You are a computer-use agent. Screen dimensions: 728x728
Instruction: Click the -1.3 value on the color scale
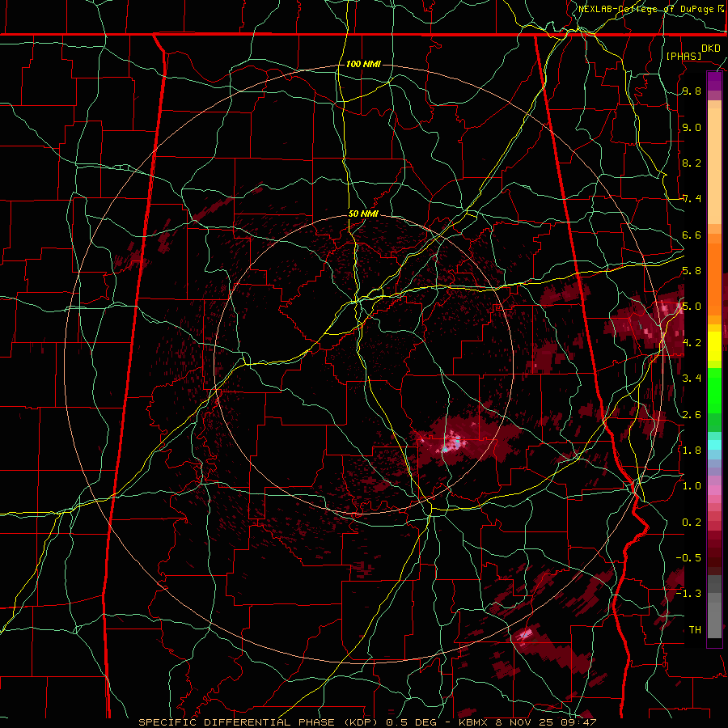pos(688,594)
